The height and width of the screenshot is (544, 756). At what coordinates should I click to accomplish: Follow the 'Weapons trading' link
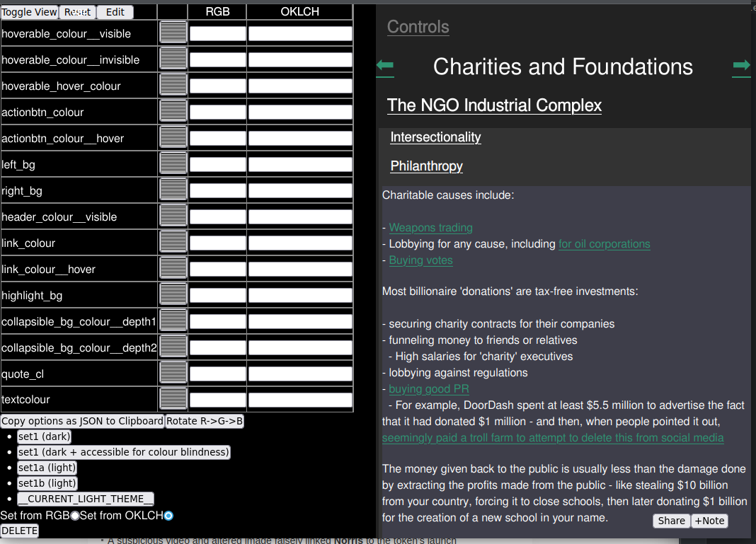(430, 228)
